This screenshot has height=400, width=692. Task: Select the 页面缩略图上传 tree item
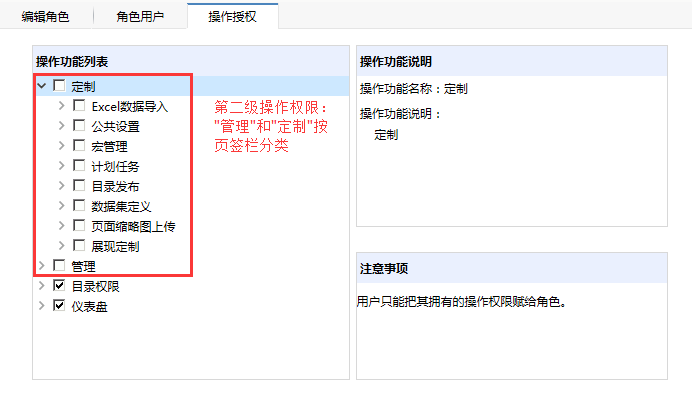tap(133, 226)
